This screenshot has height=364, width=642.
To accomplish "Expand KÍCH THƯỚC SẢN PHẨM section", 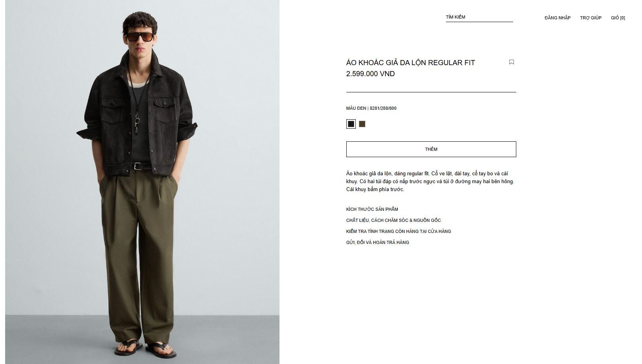I will 372,209.
